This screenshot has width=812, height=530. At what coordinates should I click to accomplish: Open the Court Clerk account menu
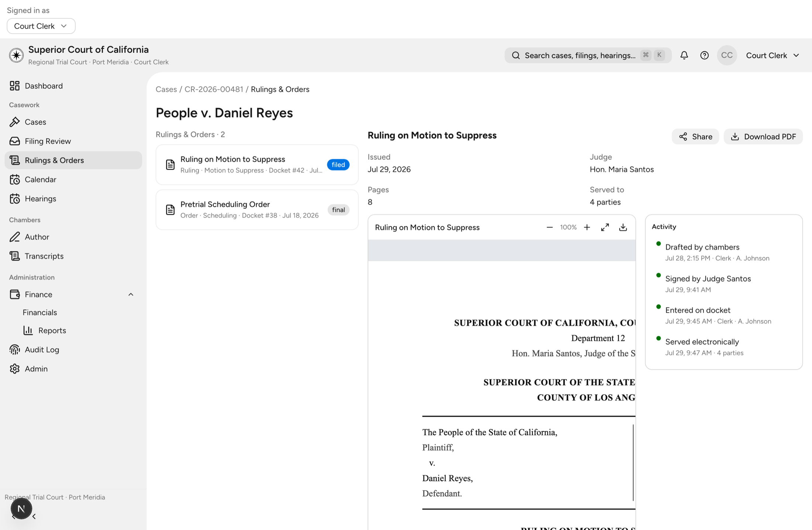pos(773,55)
